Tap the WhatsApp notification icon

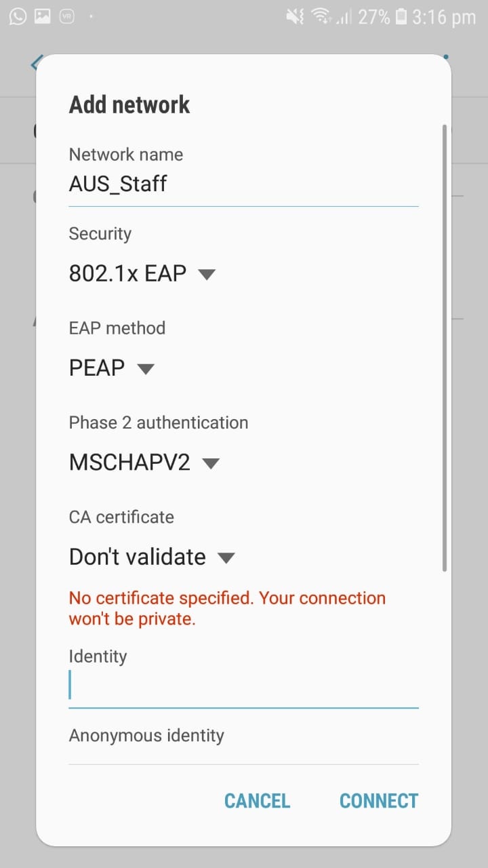18,16
